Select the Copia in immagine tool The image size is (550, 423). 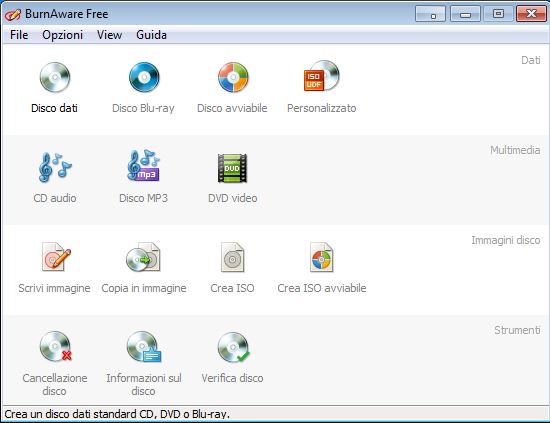click(x=143, y=268)
